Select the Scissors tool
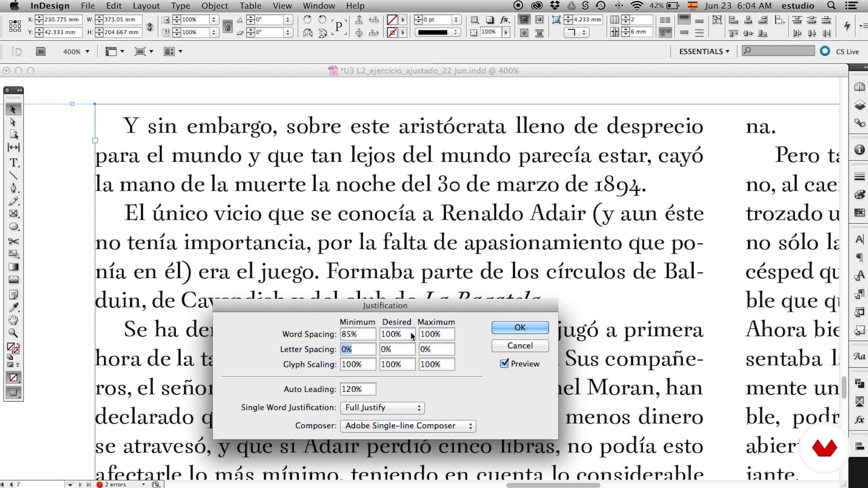Viewport: 868px width, 488px height. point(14,241)
